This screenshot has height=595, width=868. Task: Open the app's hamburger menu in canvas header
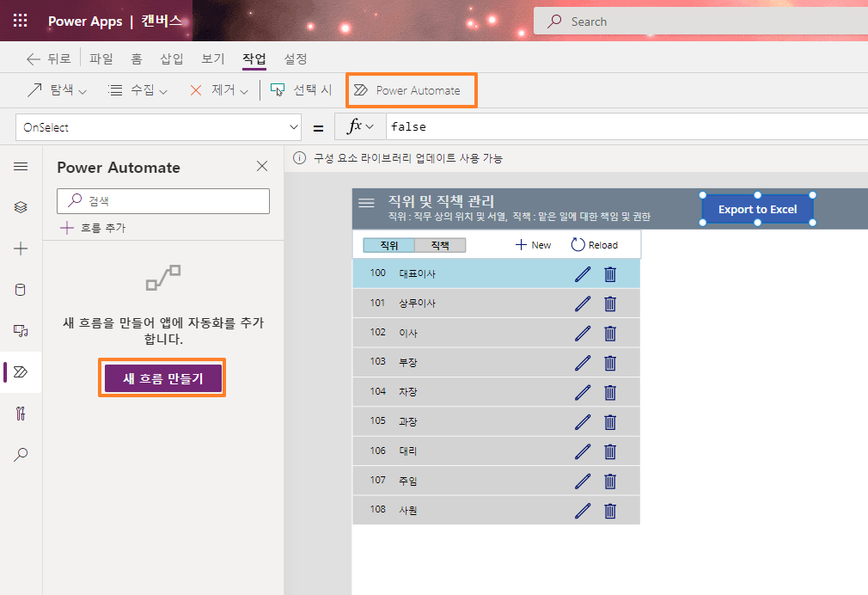[366, 203]
